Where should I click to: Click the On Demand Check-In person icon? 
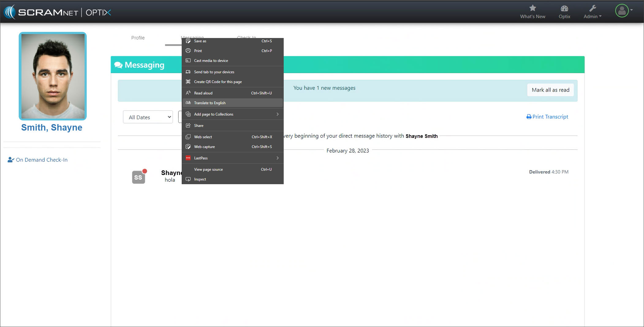pos(11,160)
